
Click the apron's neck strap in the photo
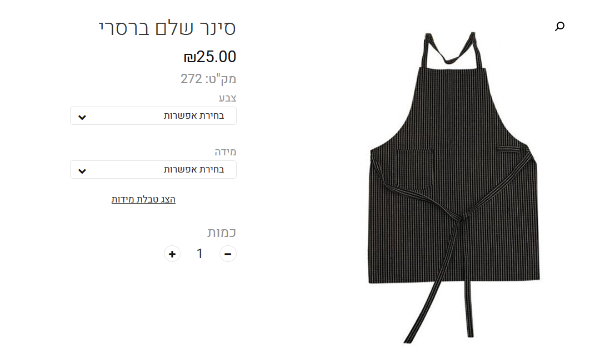(x=451, y=49)
